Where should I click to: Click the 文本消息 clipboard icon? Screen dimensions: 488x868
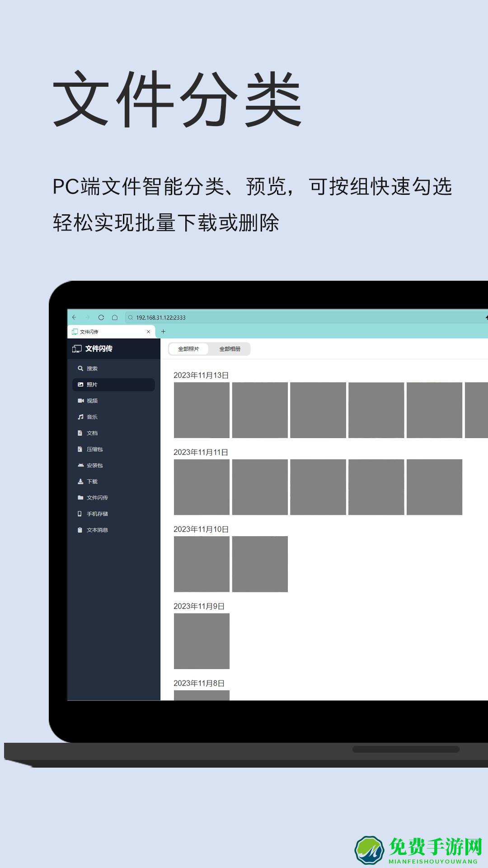pyautogui.click(x=80, y=530)
